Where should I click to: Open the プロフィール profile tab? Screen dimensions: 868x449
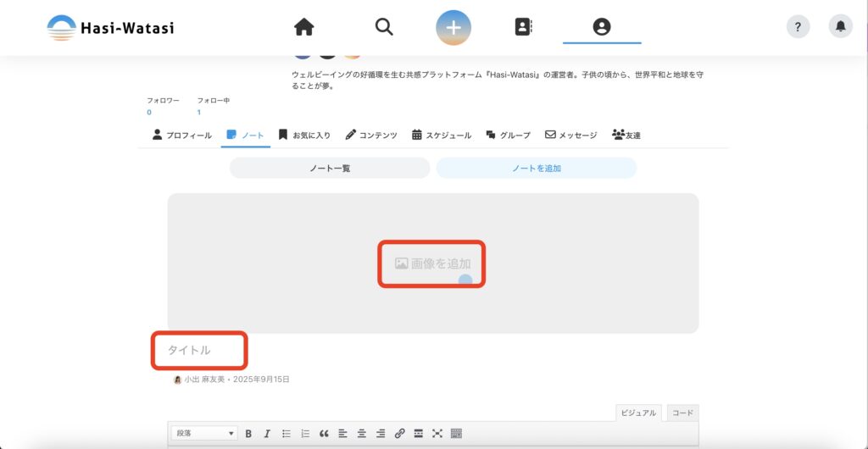coord(182,135)
